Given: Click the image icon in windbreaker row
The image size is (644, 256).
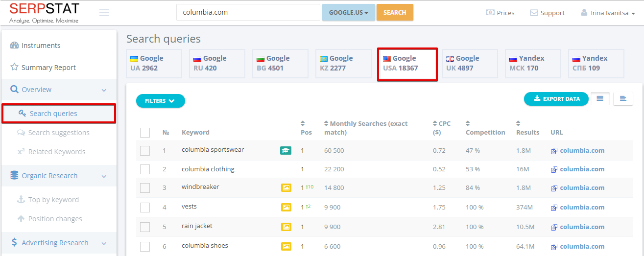Looking at the screenshot, I should (x=286, y=187).
